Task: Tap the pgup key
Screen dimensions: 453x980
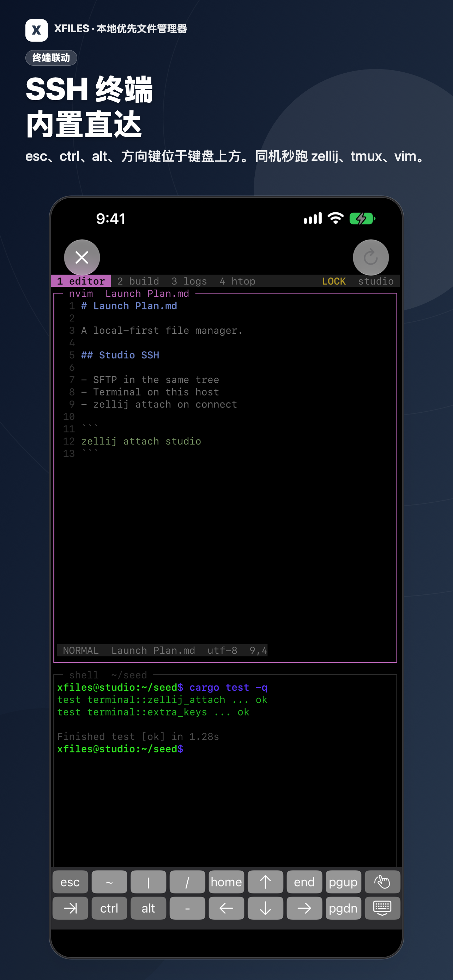Action: (x=343, y=882)
